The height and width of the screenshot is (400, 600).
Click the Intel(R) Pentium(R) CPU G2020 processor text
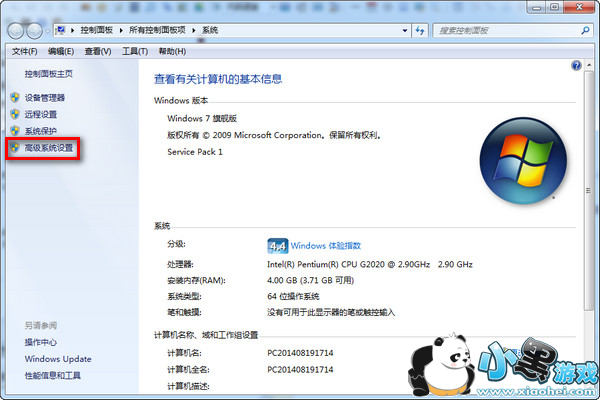click(x=370, y=264)
